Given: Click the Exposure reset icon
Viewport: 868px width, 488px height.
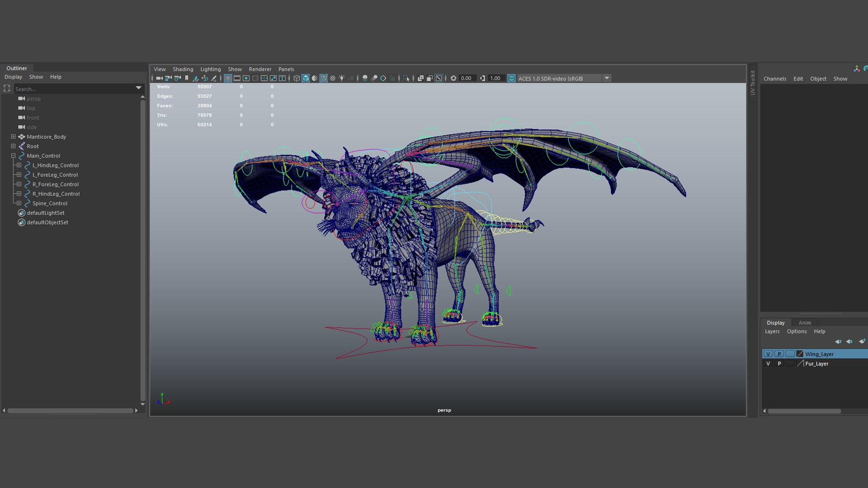Looking at the screenshot, I should coord(453,78).
